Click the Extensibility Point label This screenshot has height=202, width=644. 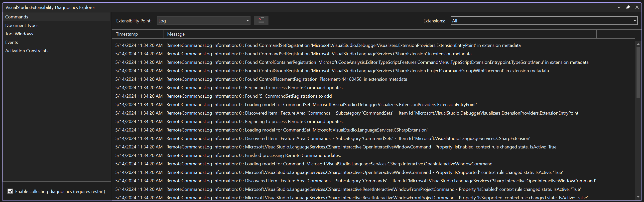(x=134, y=21)
